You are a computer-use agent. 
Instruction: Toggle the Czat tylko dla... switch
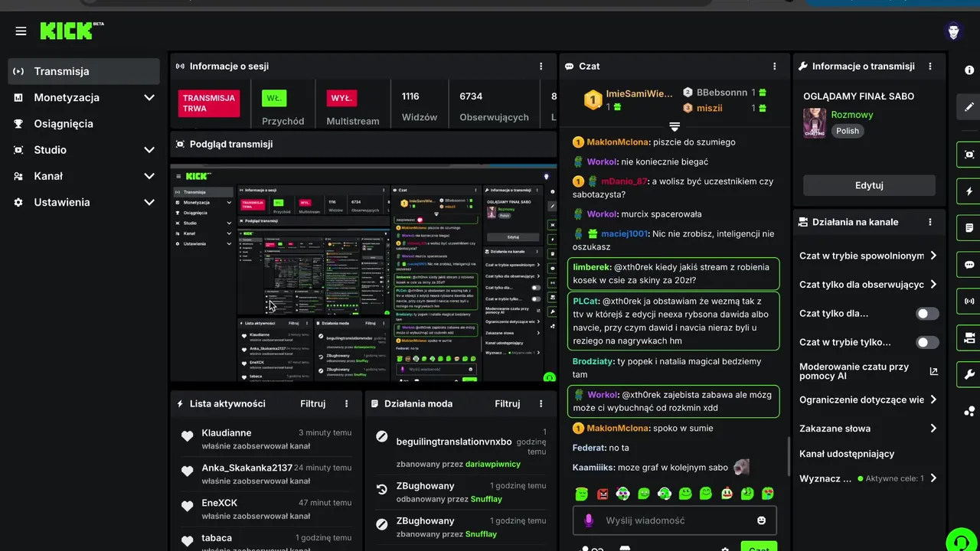927,314
